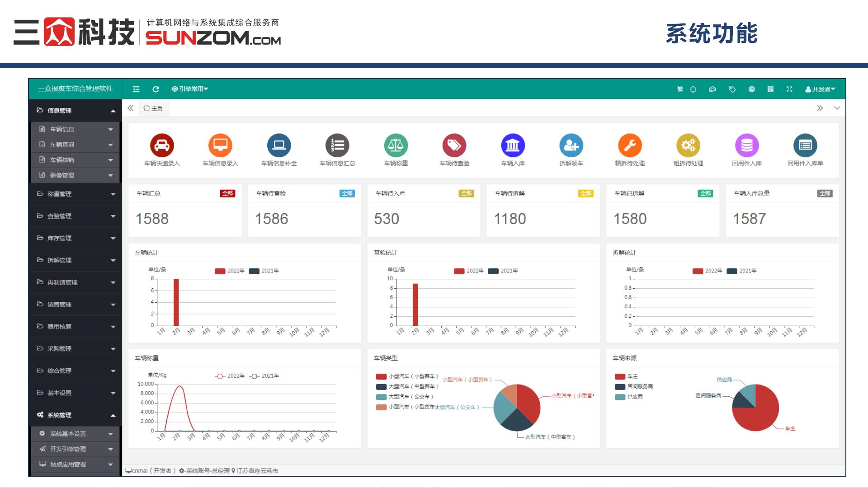This screenshot has width=868, height=488.
Task: Expand the 库存管理 sidebar group
Action: [75, 238]
